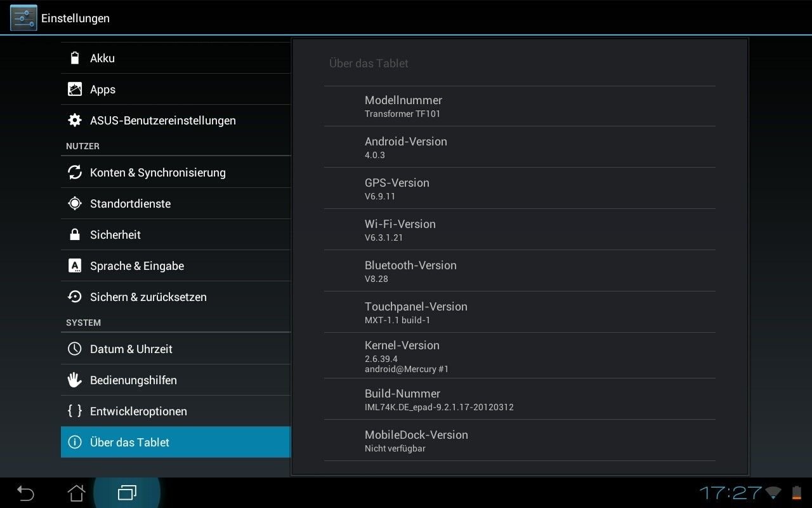Click the Sicherheit lock icon
Viewport: 812px width, 508px height.
pyautogui.click(x=75, y=234)
